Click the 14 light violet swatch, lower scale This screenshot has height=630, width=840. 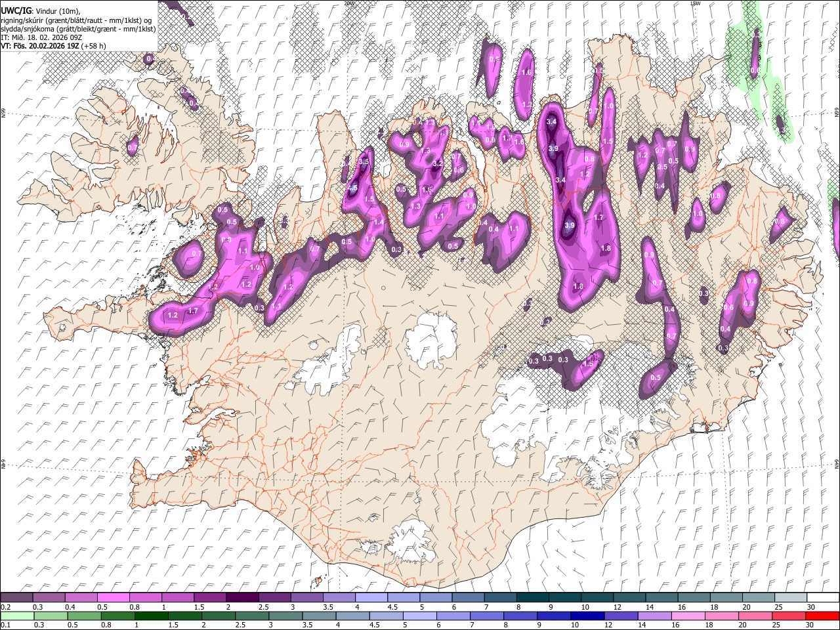click(x=654, y=616)
